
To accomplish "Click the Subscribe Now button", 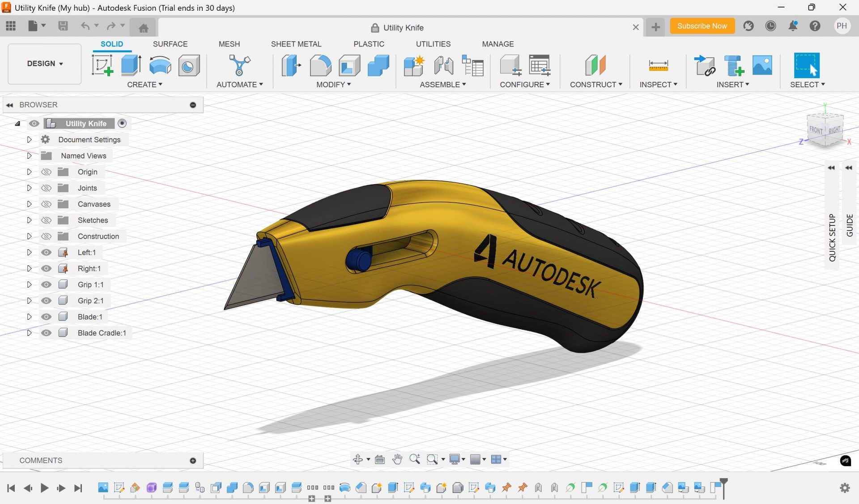I will click(x=702, y=26).
